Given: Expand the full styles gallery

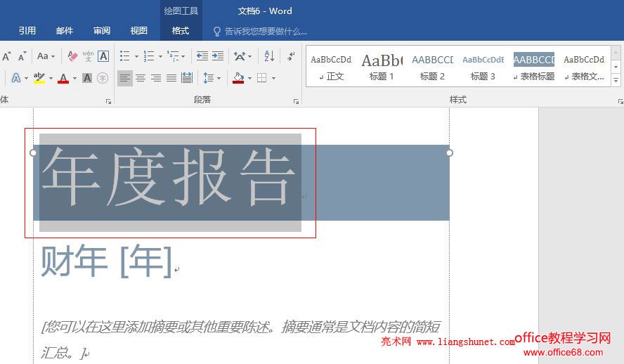Looking at the screenshot, I should tap(616, 80).
